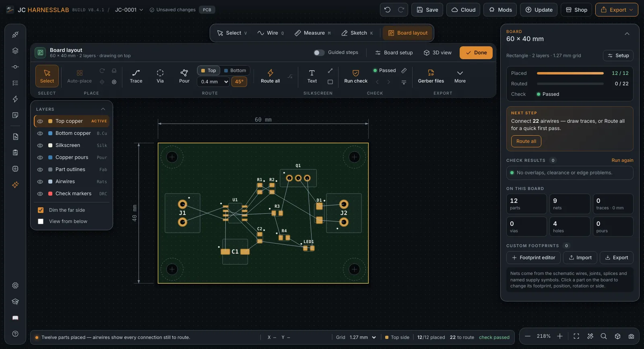Open the help icon in sidebar
Viewport: 644px width, 349px height.
[x=15, y=334]
